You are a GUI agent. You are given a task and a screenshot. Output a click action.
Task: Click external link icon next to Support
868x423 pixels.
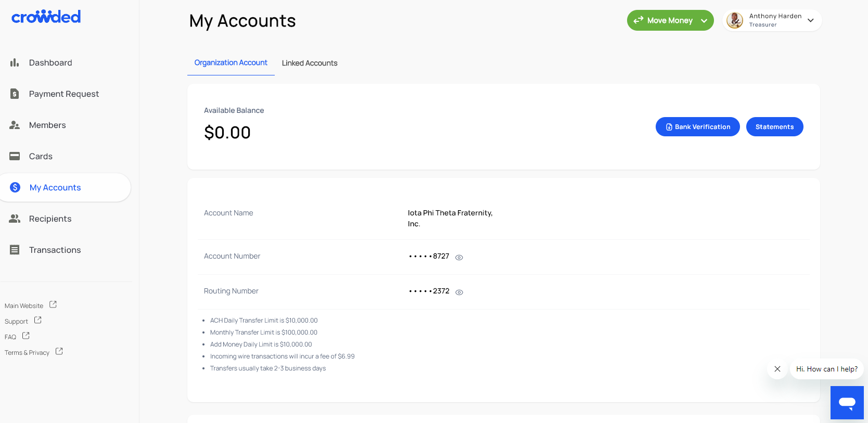[x=38, y=320]
